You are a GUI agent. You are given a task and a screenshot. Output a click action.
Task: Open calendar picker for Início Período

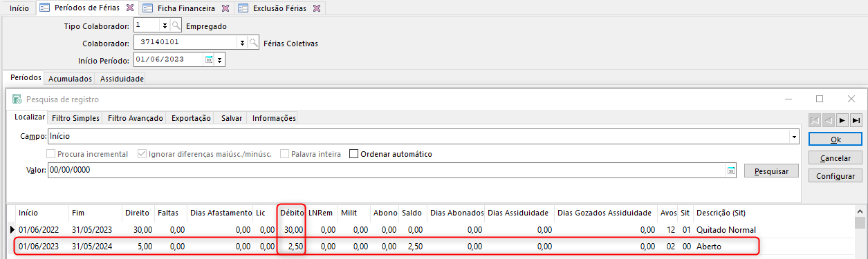point(209,60)
